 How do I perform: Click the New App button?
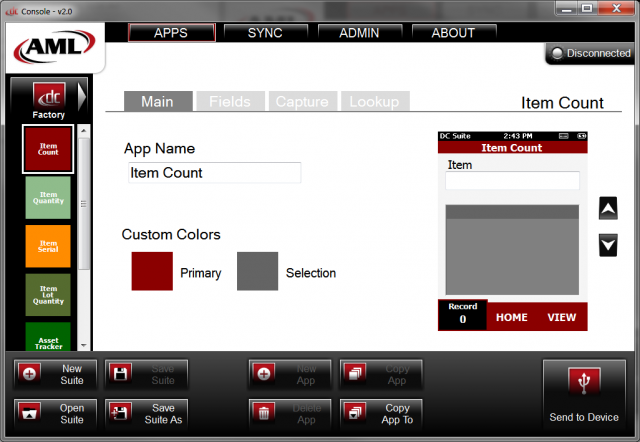[x=290, y=374]
